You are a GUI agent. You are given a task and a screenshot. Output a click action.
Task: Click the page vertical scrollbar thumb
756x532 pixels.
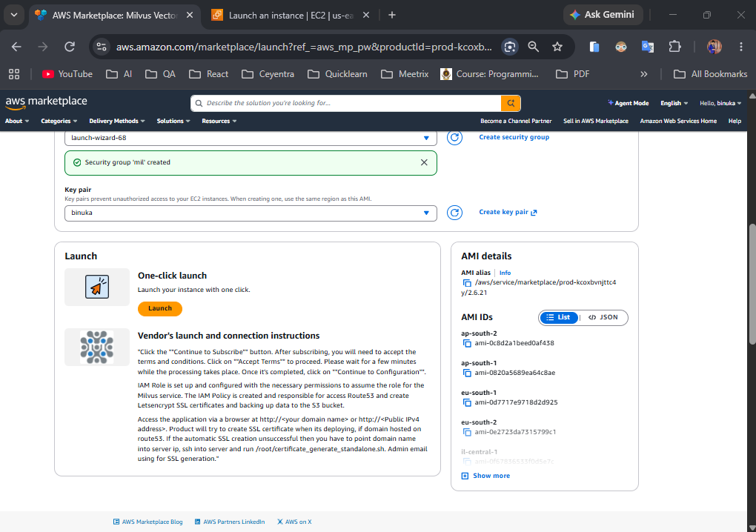(x=752, y=285)
